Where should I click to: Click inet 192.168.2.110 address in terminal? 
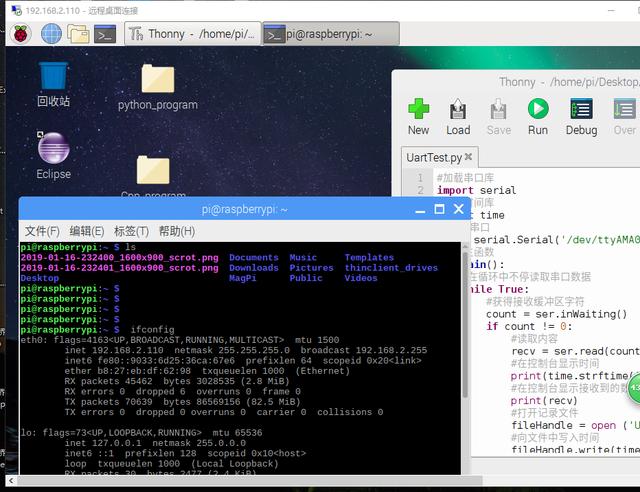114,350
